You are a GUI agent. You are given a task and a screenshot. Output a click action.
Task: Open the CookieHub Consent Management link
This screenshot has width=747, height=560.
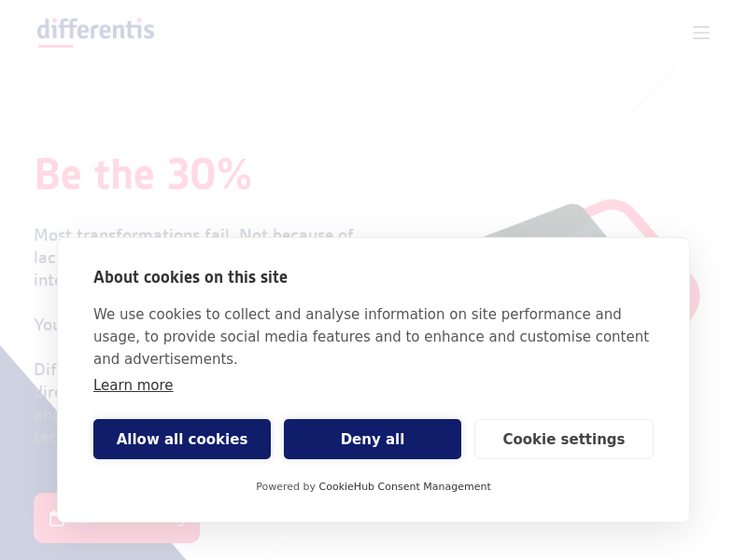[x=404, y=486]
